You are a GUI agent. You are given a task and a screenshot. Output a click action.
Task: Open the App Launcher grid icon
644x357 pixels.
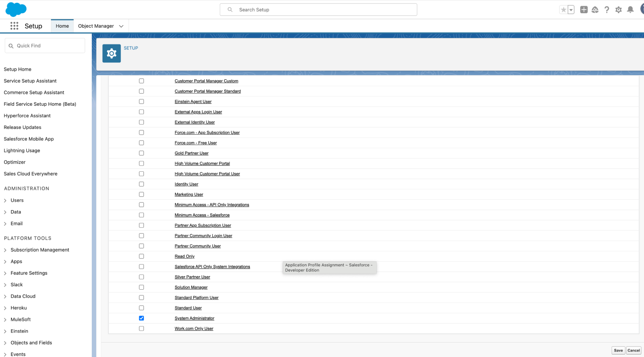pyautogui.click(x=14, y=26)
